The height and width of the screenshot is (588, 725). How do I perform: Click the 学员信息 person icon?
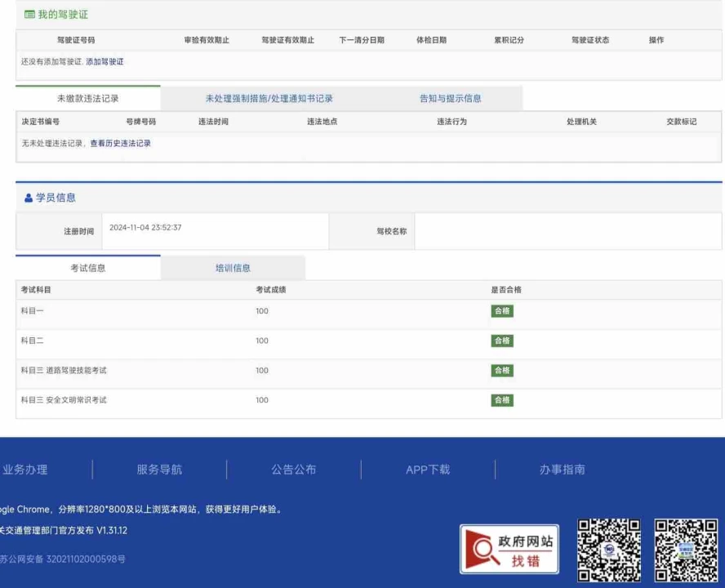29,198
